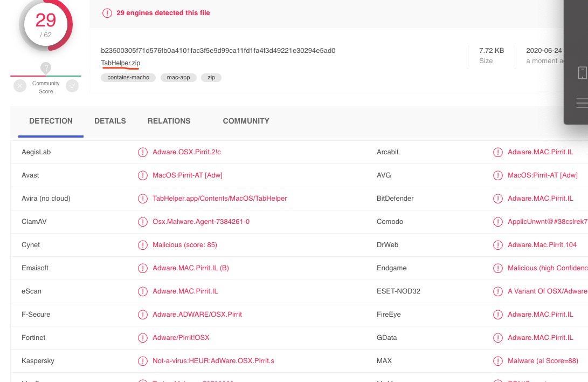
Task: Click the BitDefender engine name
Action: (395, 199)
